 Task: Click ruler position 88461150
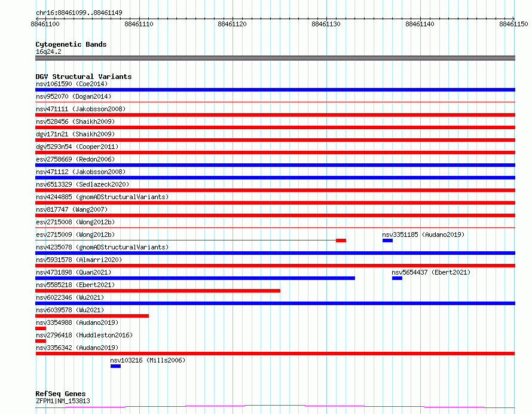point(513,24)
